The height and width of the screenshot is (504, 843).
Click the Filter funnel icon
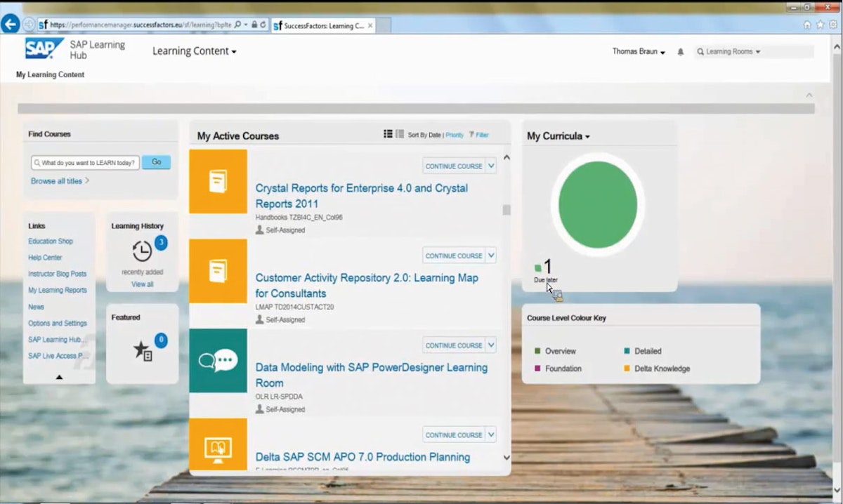pyautogui.click(x=471, y=134)
